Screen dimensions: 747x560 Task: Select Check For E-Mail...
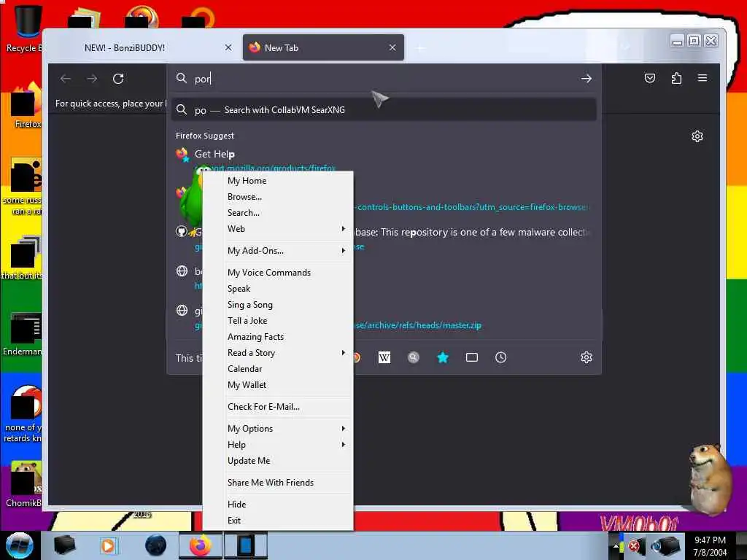pos(278,407)
